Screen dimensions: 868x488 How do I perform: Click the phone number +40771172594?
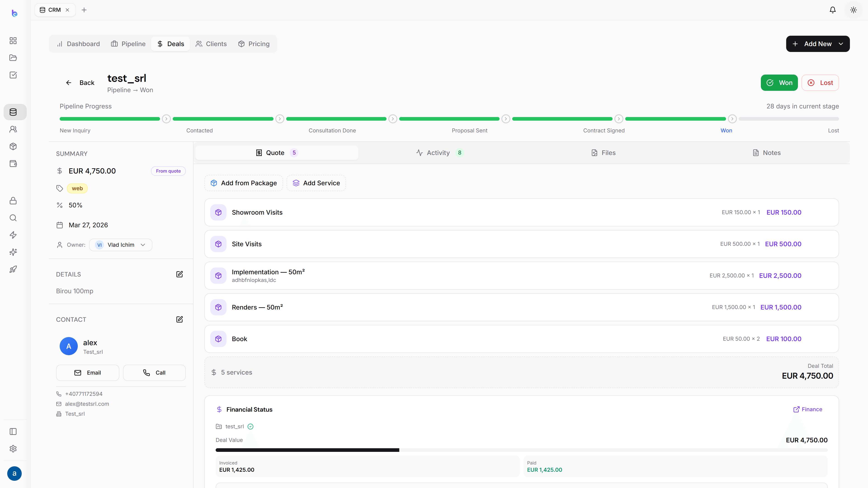tap(84, 394)
